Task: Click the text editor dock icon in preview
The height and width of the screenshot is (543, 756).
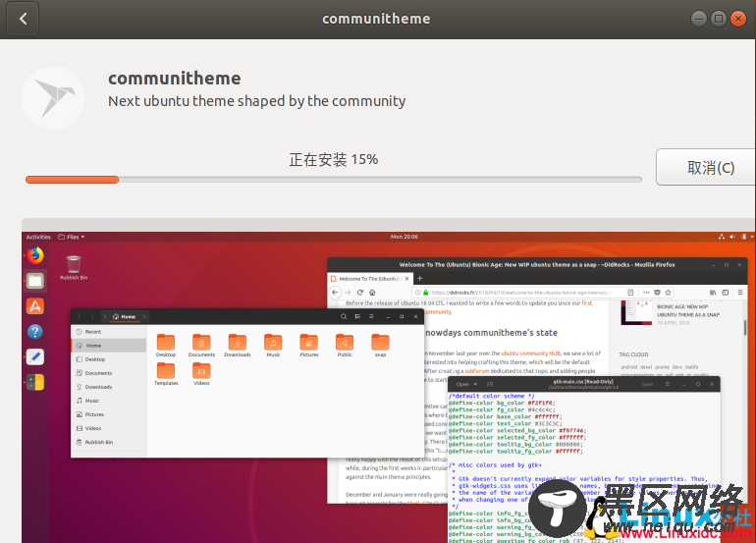Action: point(35,356)
